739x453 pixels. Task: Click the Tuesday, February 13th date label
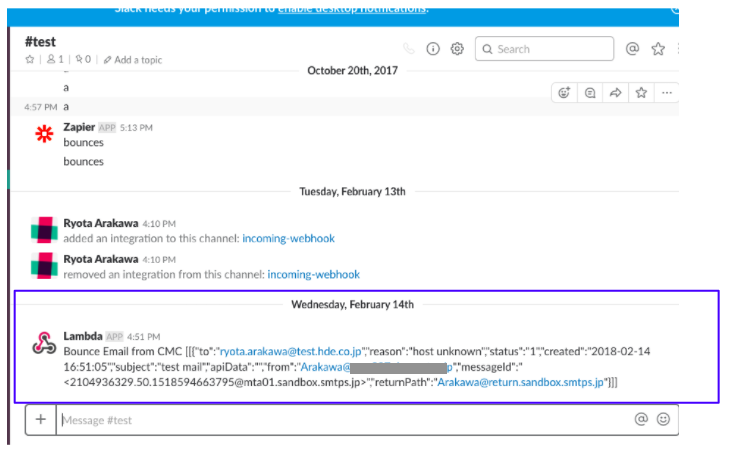tap(353, 191)
